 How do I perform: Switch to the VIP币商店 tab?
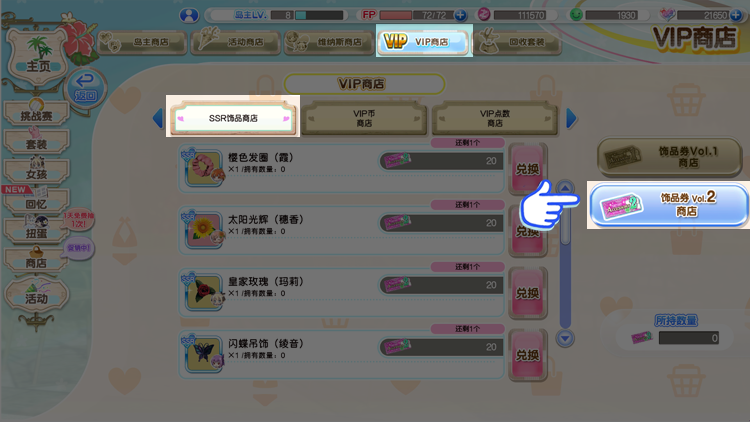point(364,118)
